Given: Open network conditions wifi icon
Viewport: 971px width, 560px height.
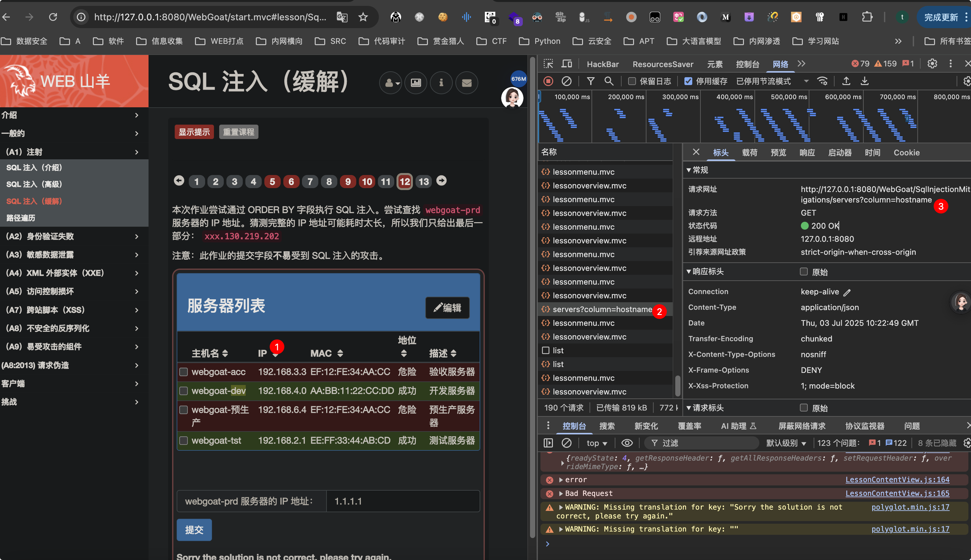Looking at the screenshot, I should pyautogui.click(x=822, y=81).
